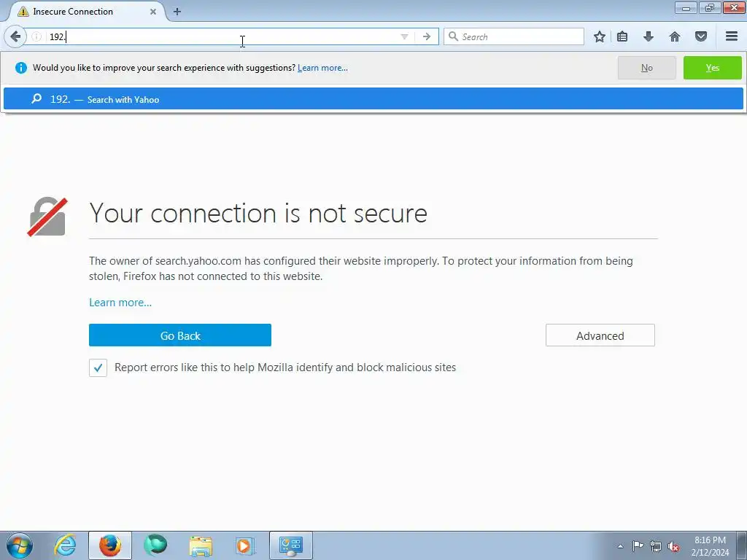Open Action Center flag tray icon

coord(638,546)
